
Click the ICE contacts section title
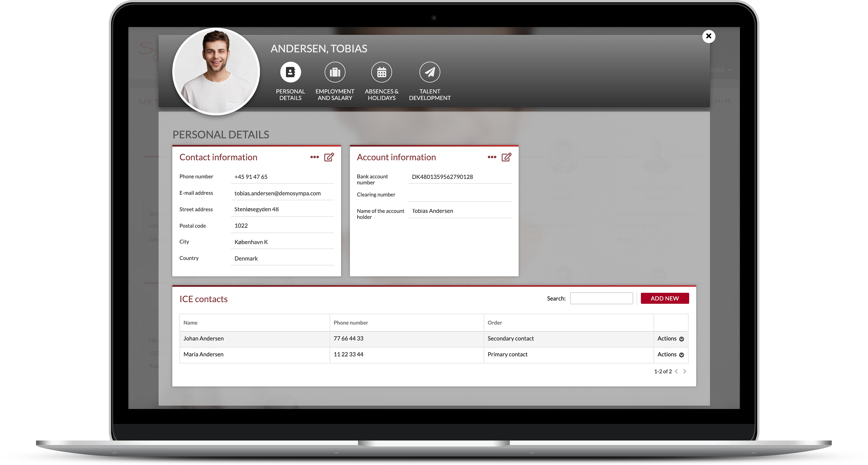coord(204,299)
